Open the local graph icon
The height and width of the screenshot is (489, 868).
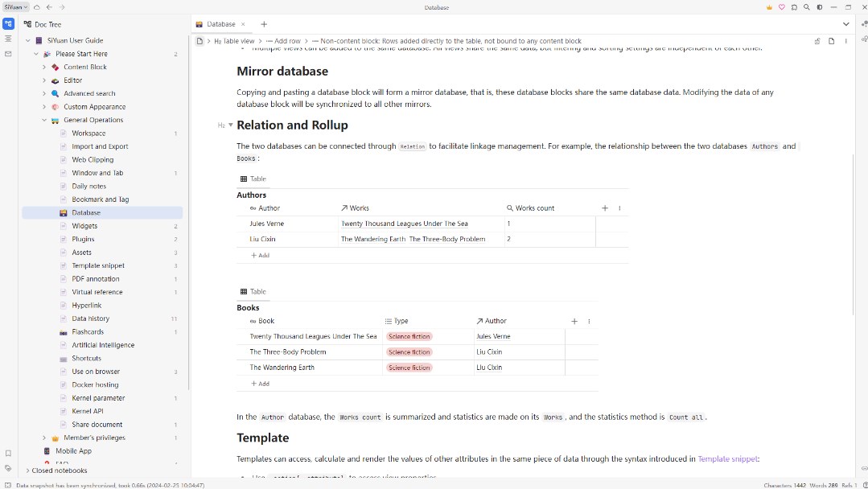click(x=864, y=39)
